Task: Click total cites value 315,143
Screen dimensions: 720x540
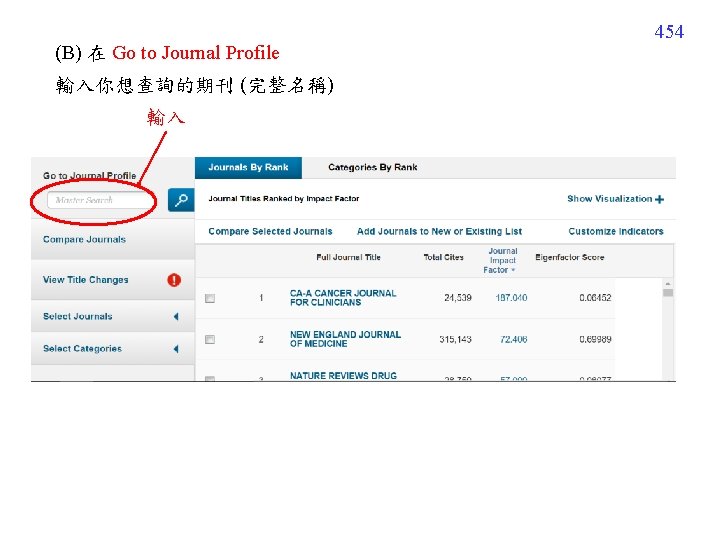Action: pyautogui.click(x=455, y=339)
